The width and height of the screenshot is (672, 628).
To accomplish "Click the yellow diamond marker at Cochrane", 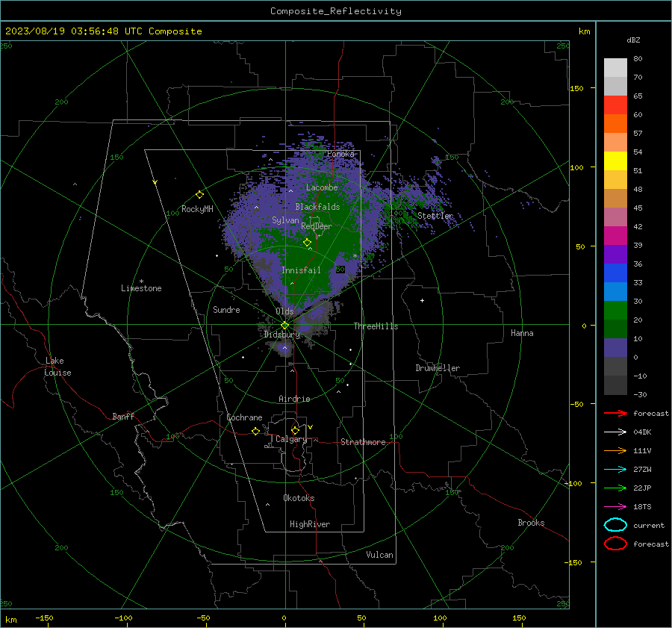I will (255, 431).
